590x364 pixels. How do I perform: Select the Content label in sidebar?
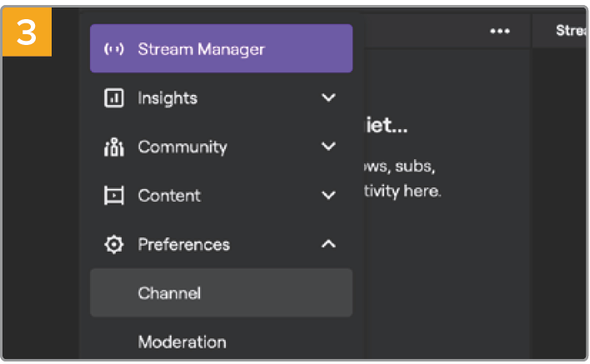169,196
